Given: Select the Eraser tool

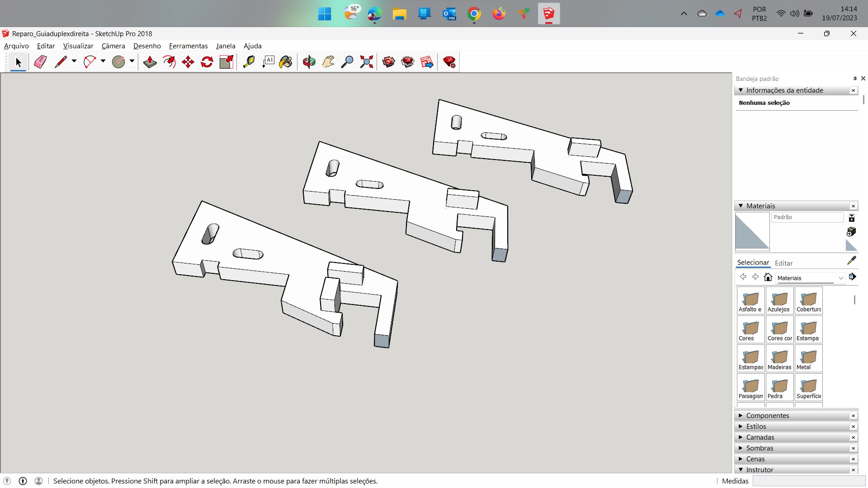Looking at the screenshot, I should 40,62.
